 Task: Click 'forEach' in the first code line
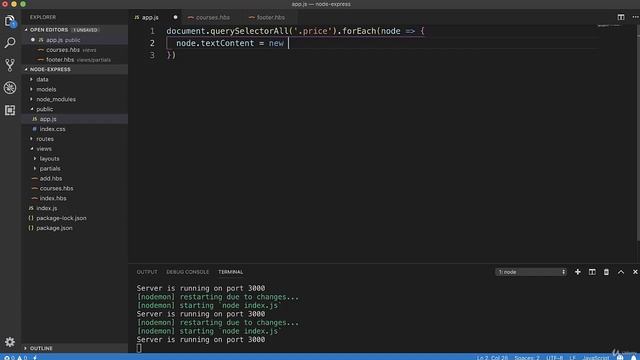coord(359,31)
